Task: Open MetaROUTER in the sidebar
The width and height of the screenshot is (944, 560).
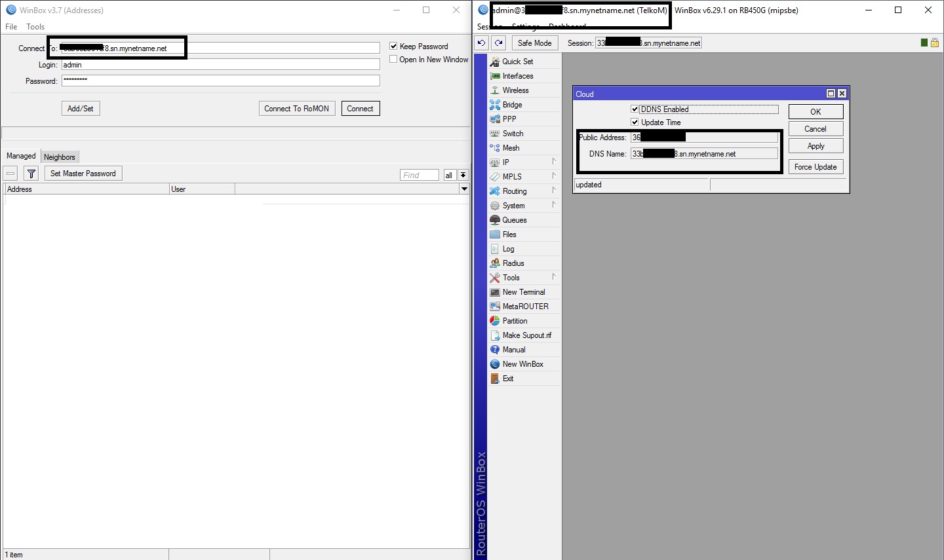Action: click(524, 307)
